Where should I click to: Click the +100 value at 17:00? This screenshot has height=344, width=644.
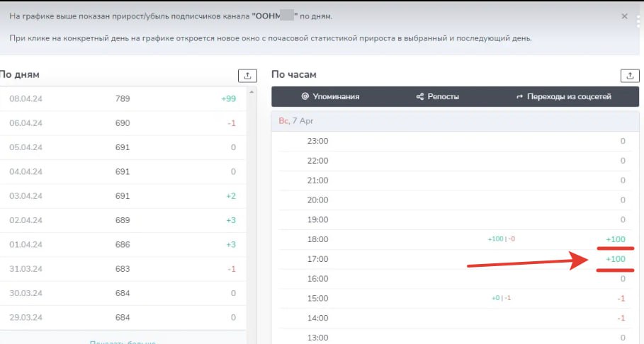[x=615, y=259]
